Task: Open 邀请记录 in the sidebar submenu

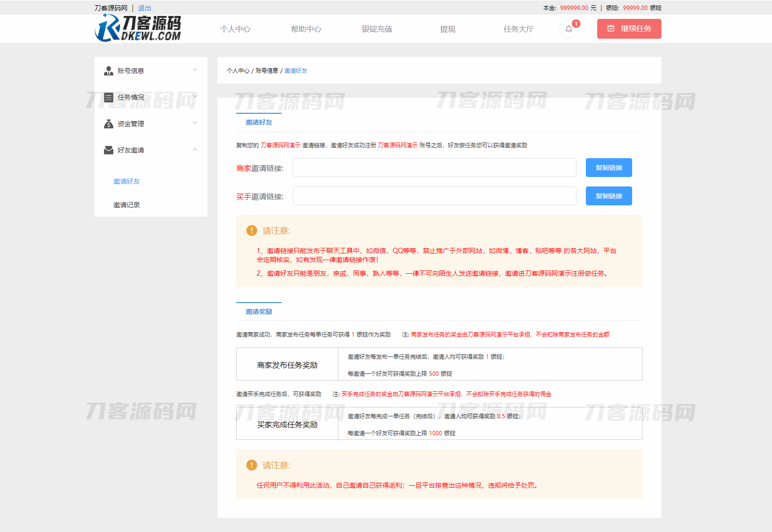Action: 127,205
